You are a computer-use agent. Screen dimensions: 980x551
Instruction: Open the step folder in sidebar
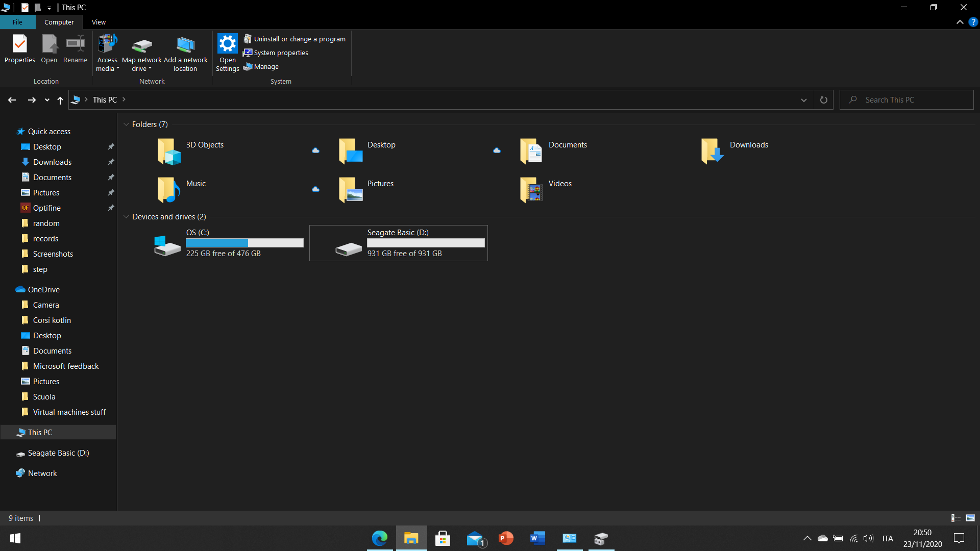pos(40,269)
